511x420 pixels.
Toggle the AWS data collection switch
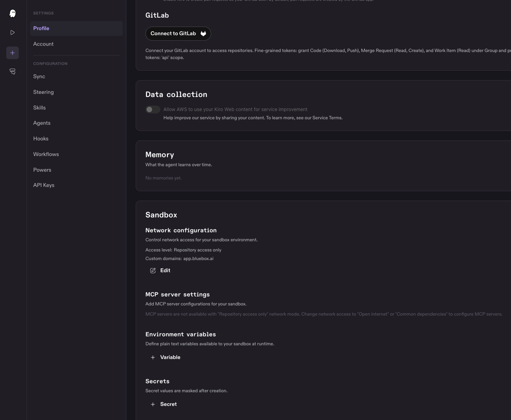point(153,109)
